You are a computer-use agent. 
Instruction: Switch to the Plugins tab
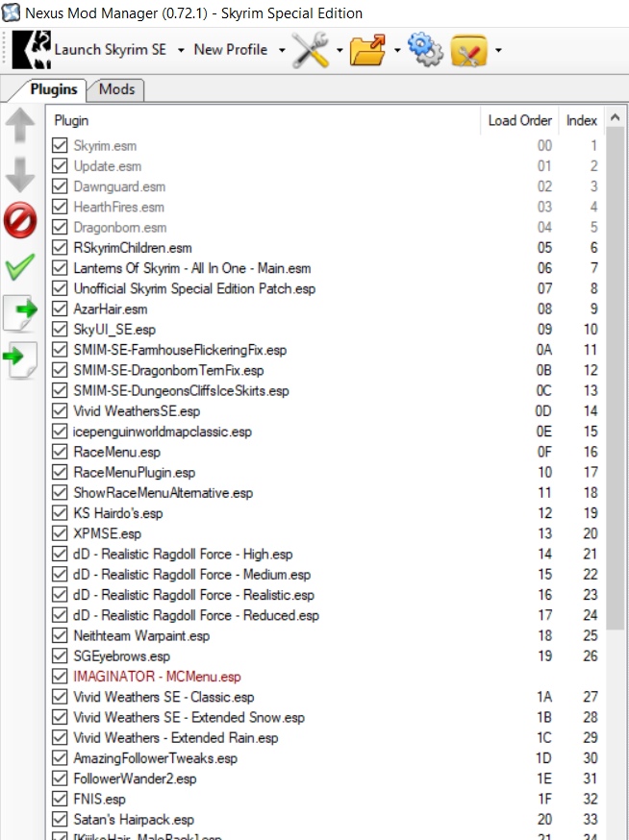53,89
